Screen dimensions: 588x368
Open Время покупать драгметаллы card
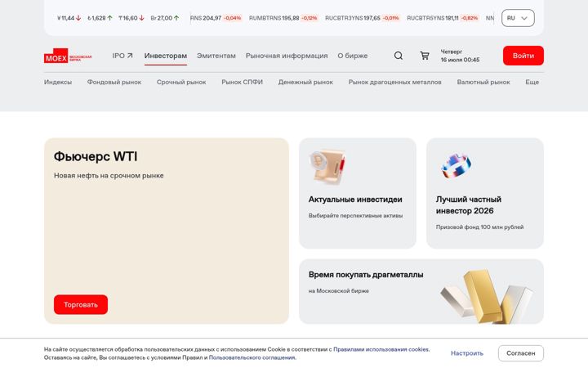(x=421, y=291)
